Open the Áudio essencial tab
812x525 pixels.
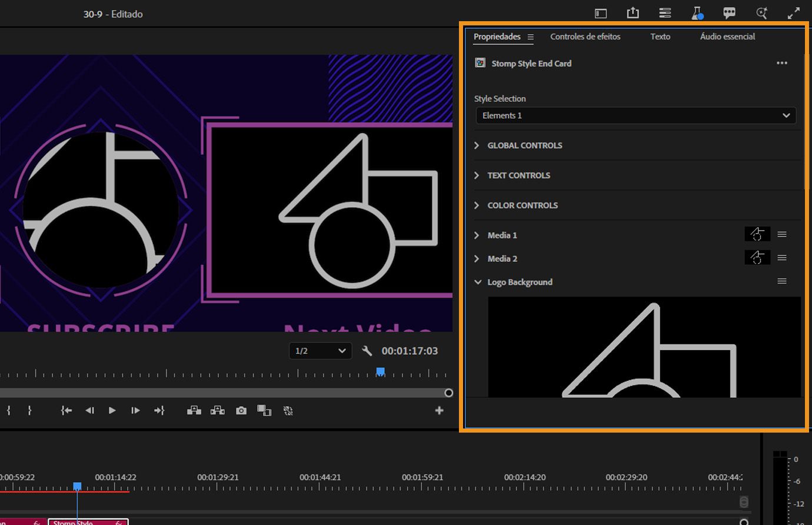point(727,36)
